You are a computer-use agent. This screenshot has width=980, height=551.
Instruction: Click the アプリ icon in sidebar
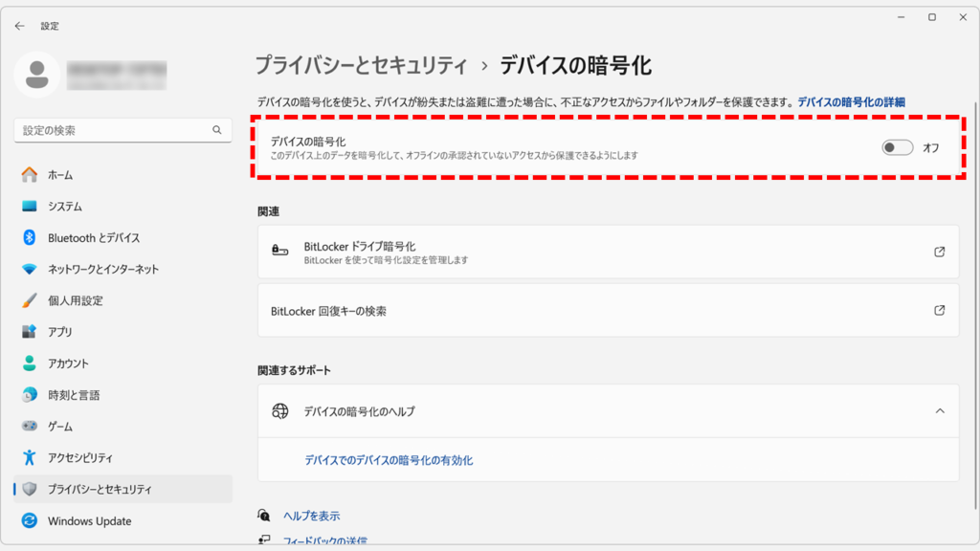click(x=30, y=332)
